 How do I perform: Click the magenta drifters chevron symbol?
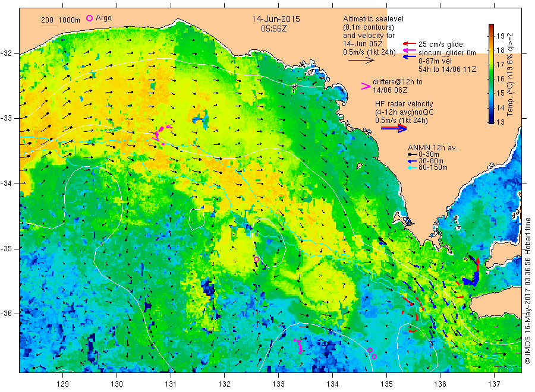coord(366,86)
